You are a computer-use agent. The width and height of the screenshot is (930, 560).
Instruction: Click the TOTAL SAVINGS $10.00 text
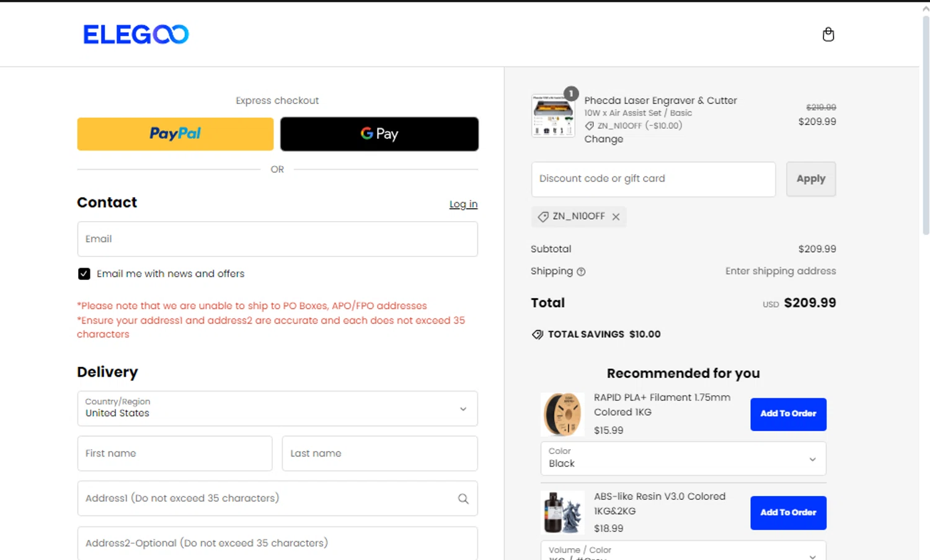tap(604, 335)
